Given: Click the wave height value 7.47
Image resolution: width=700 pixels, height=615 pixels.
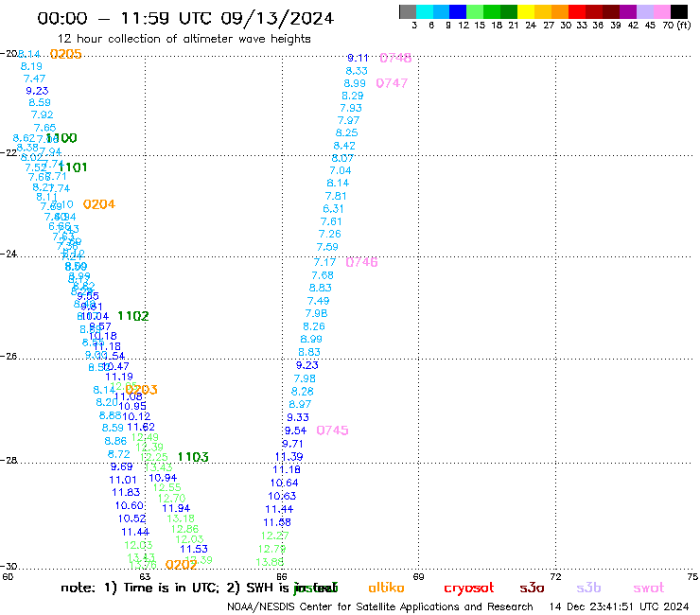Looking at the screenshot, I should [34, 79].
